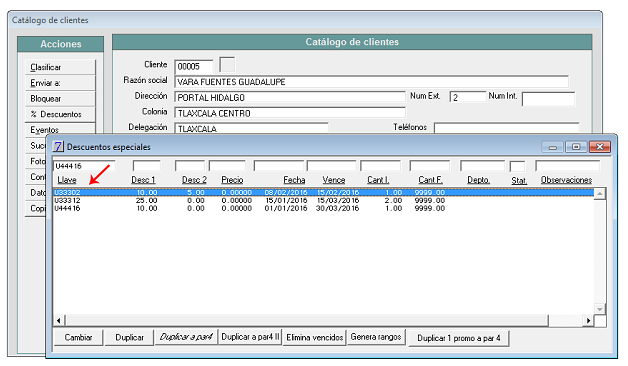Viewport: 628px width, 366px height.
Task: Maximize the Descuentos especiales window
Action: [x=576, y=147]
